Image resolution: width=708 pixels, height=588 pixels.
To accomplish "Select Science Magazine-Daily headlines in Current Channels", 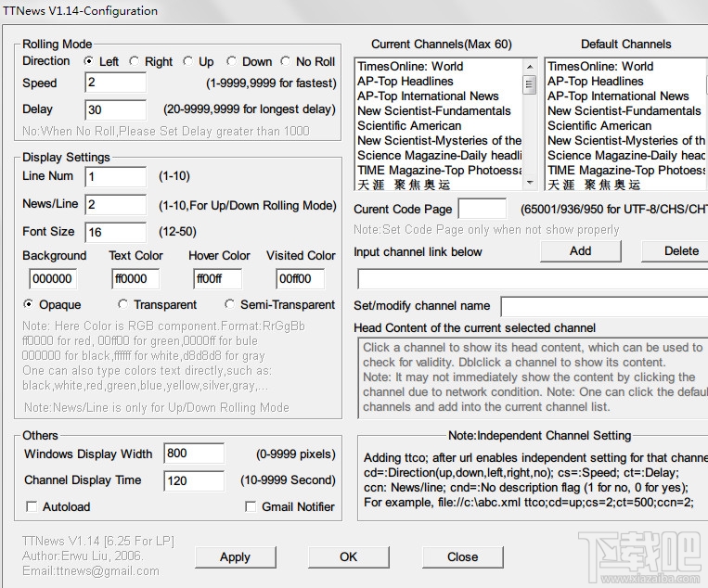I will click(439, 156).
